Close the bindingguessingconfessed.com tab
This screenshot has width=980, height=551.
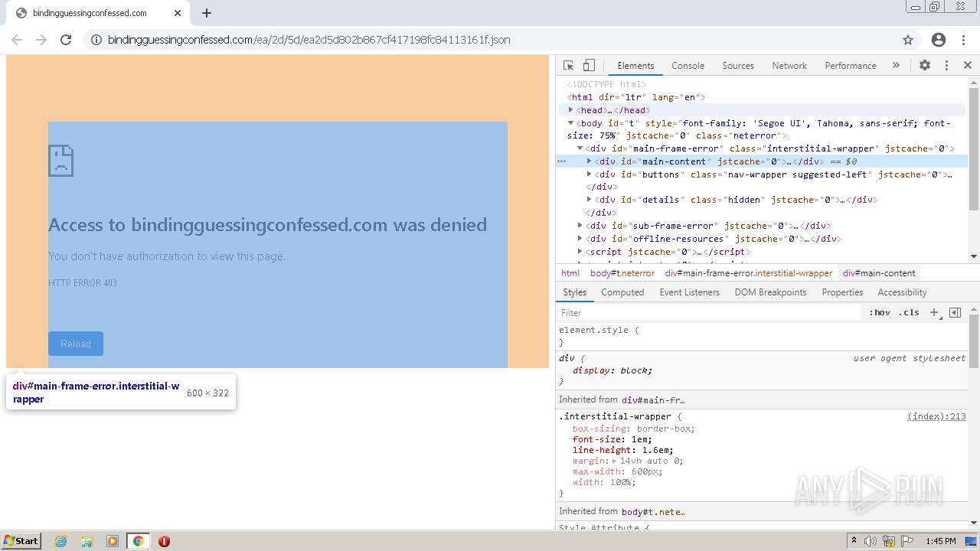[178, 13]
